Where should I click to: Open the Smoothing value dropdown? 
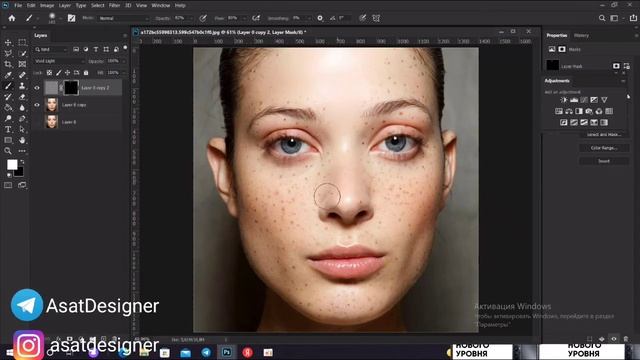(x=309, y=18)
